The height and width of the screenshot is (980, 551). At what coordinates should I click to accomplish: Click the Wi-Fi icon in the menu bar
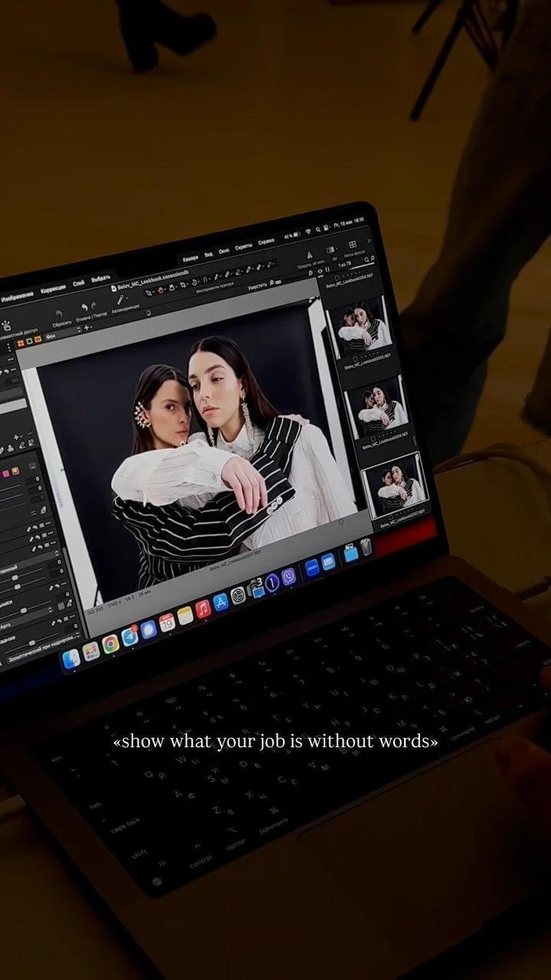coord(308,233)
